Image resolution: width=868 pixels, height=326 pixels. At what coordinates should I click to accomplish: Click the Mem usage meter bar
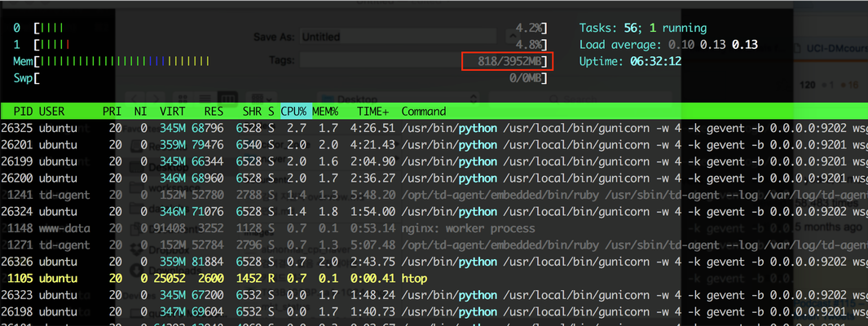[290, 61]
